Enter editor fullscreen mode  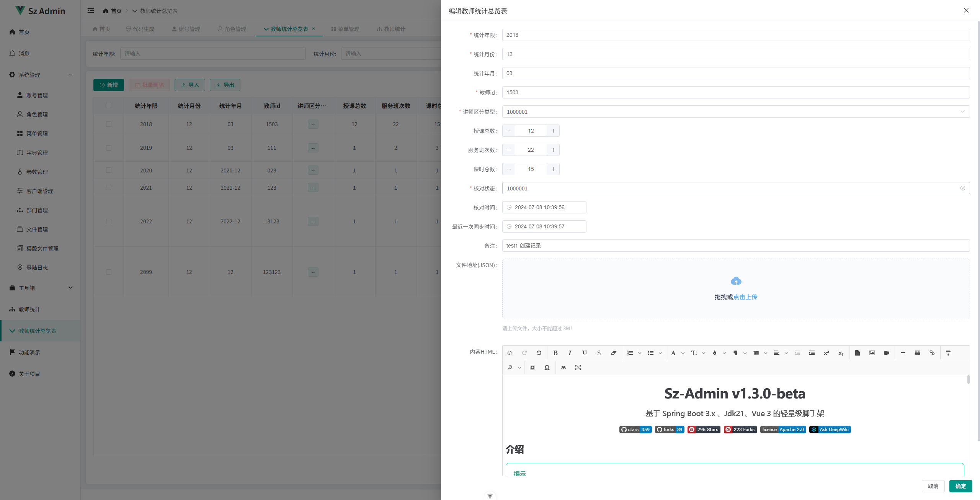(x=578, y=367)
